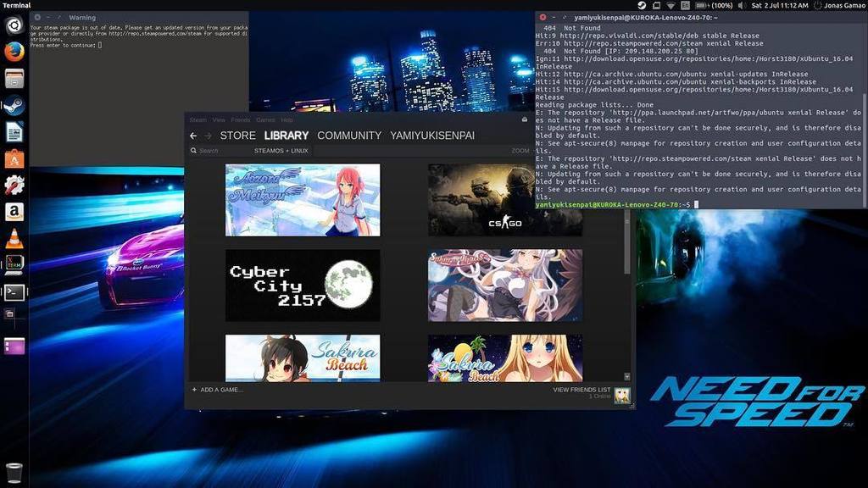Click "Press enter to continue:" in Warning window

click(x=63, y=46)
